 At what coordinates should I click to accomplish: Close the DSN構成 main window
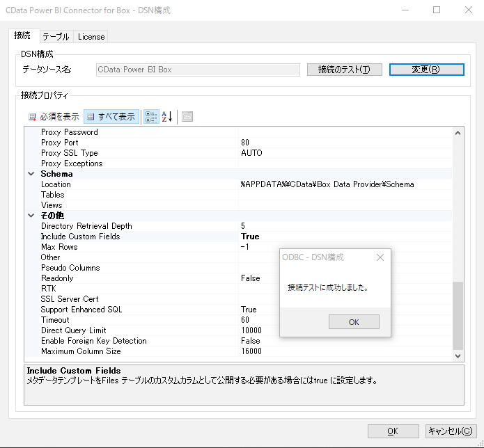[x=469, y=10]
